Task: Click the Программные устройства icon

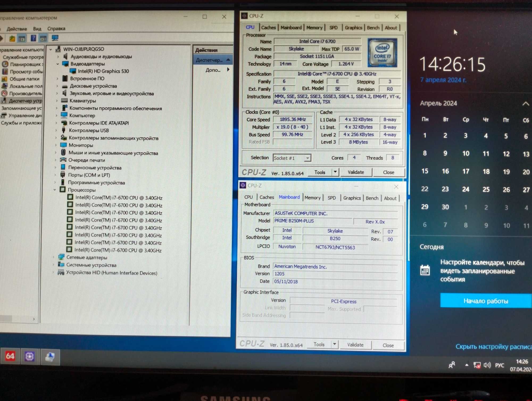Action: (x=63, y=182)
